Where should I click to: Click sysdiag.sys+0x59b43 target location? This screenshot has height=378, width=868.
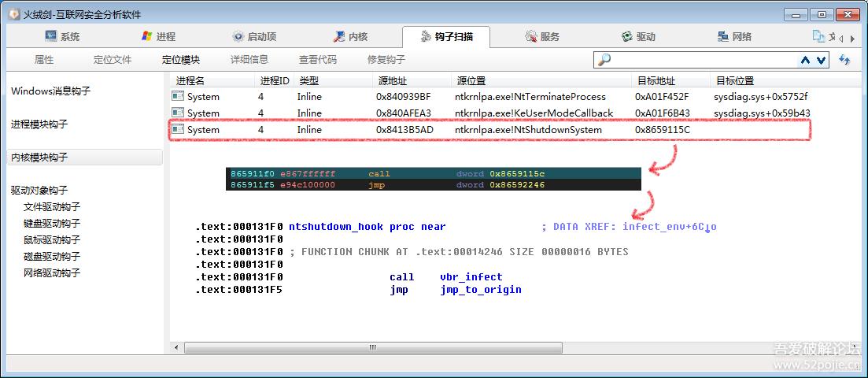(762, 113)
